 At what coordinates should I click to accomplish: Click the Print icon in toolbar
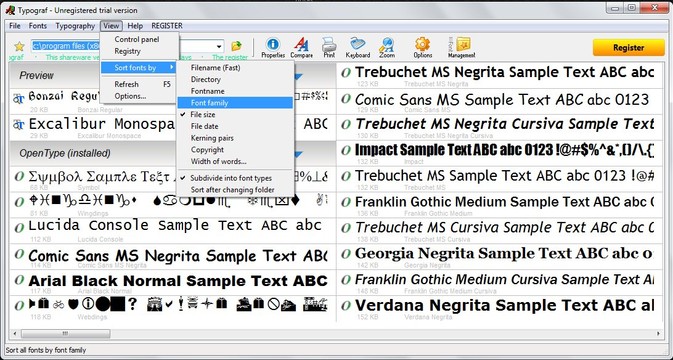[329, 47]
